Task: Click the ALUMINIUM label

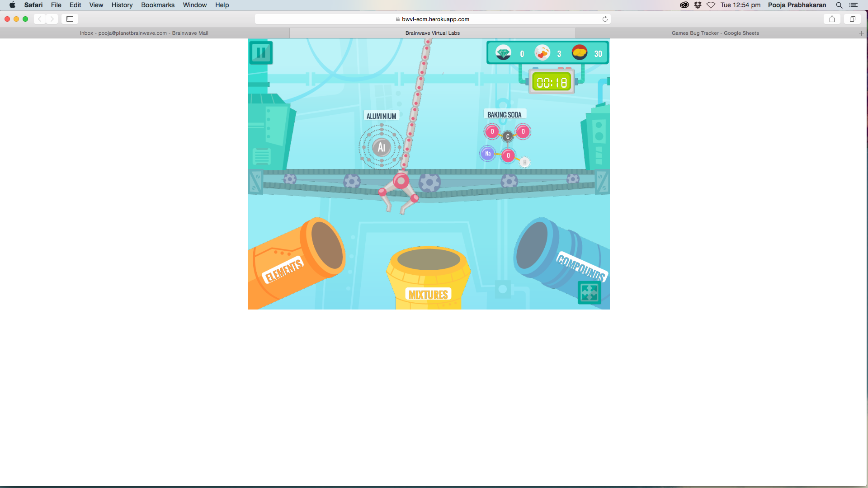Action: click(x=381, y=116)
